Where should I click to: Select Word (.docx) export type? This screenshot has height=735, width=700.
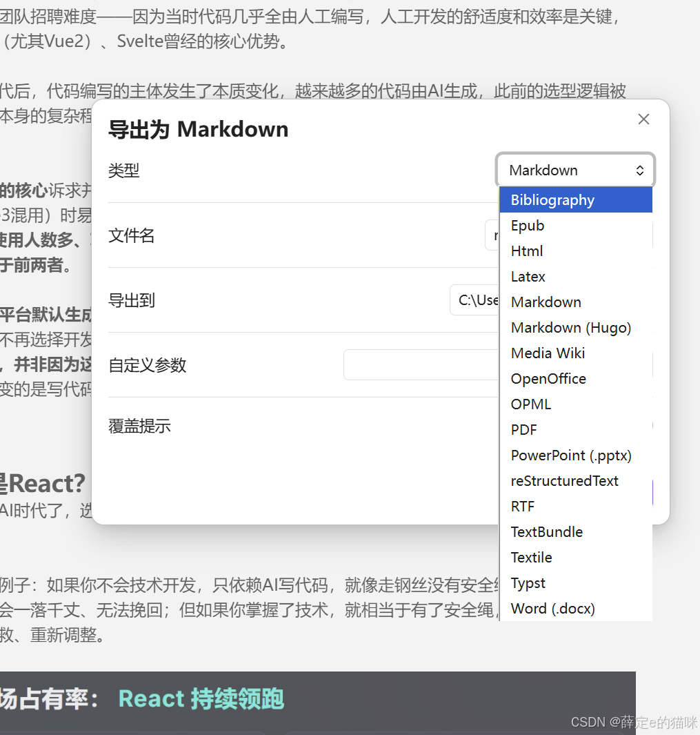(x=576, y=609)
